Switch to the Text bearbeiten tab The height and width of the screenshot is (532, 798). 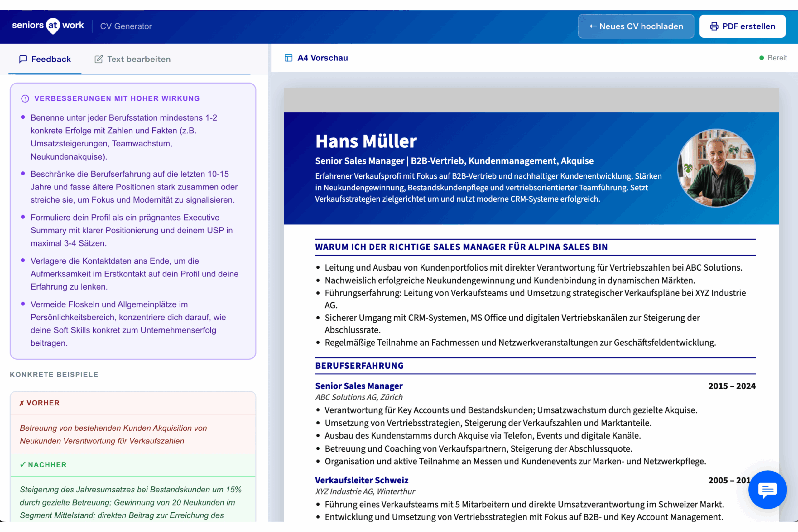coord(132,59)
